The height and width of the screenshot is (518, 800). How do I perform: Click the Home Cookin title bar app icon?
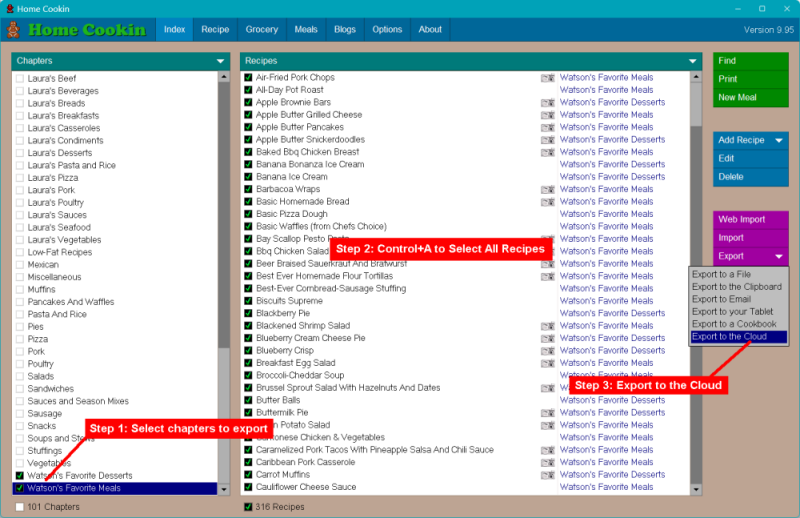(9, 9)
